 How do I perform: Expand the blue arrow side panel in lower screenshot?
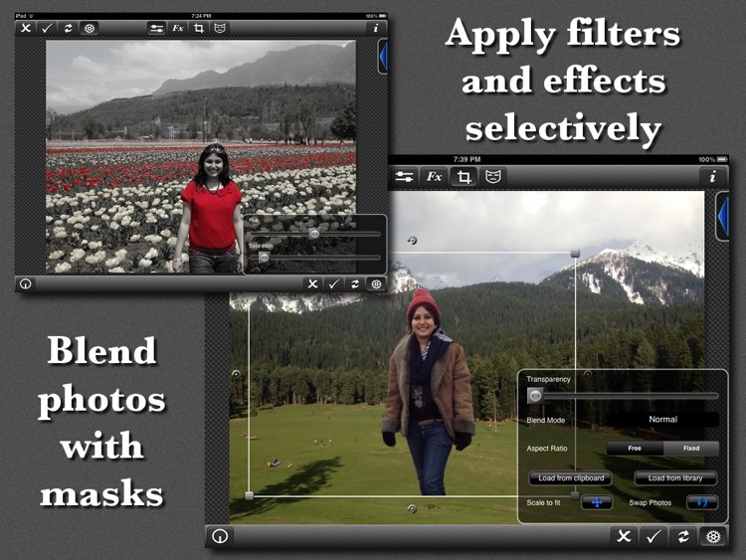(723, 217)
